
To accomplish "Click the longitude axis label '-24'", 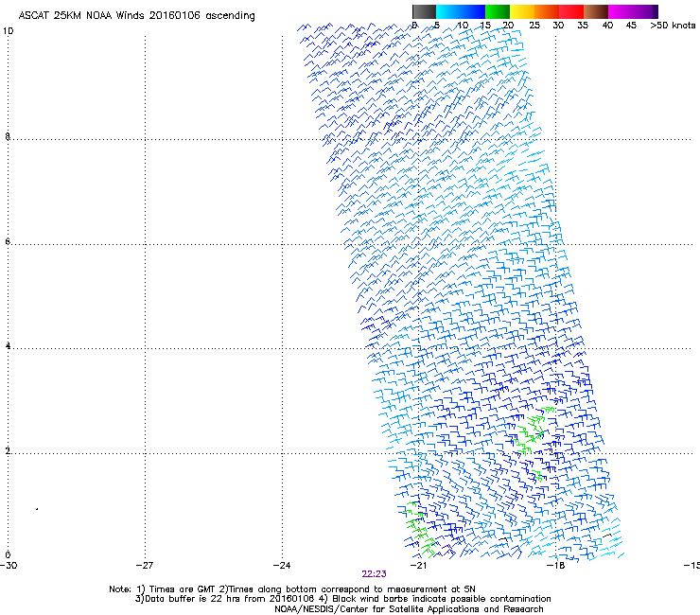I will (x=282, y=565).
